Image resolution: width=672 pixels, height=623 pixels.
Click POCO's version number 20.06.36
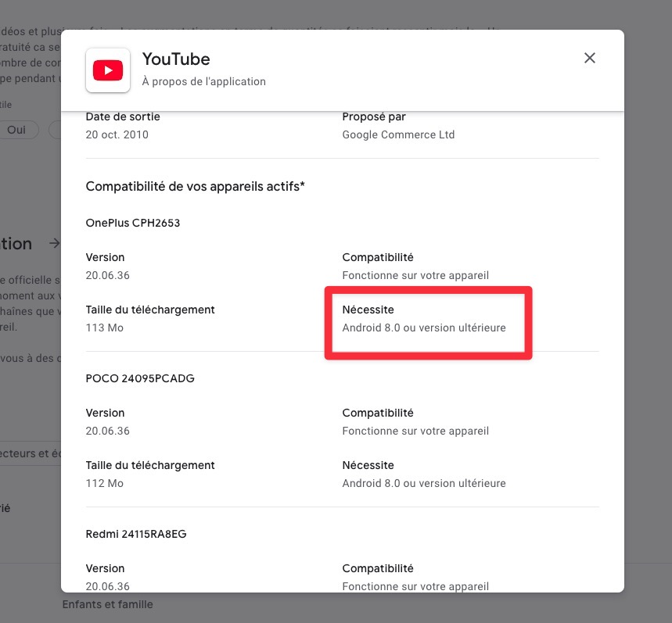click(108, 431)
